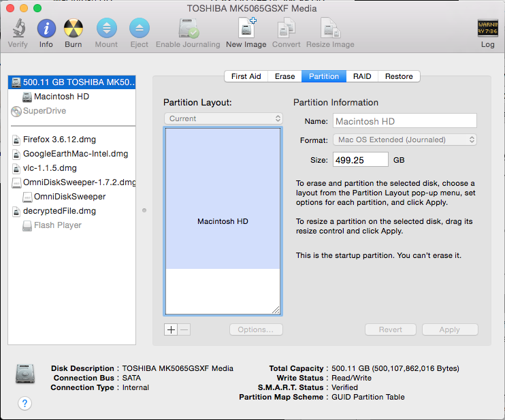Image resolution: width=505 pixels, height=420 pixels.
Task: Click the Burn toolbar icon
Action: click(x=74, y=29)
